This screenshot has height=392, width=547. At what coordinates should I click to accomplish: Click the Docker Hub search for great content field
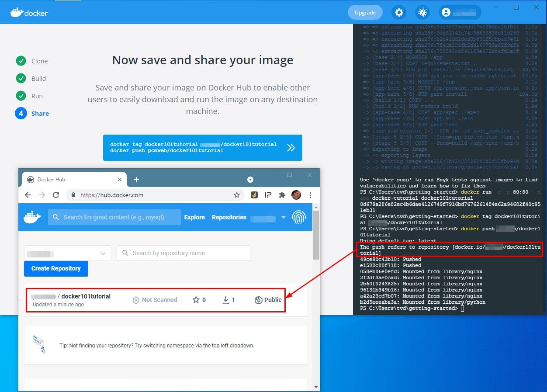[x=114, y=217]
